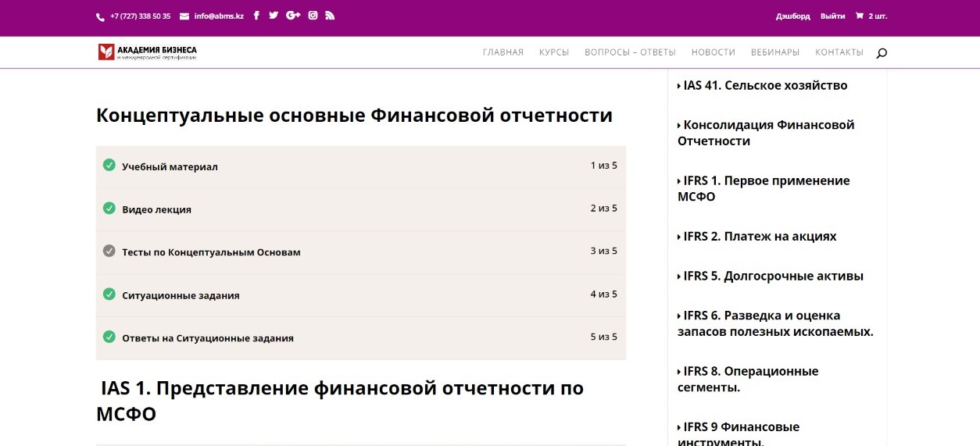Viewport: 980px width, 446px height.
Task: Expand IFRS 2. Платеж на акциях
Action: click(756, 237)
